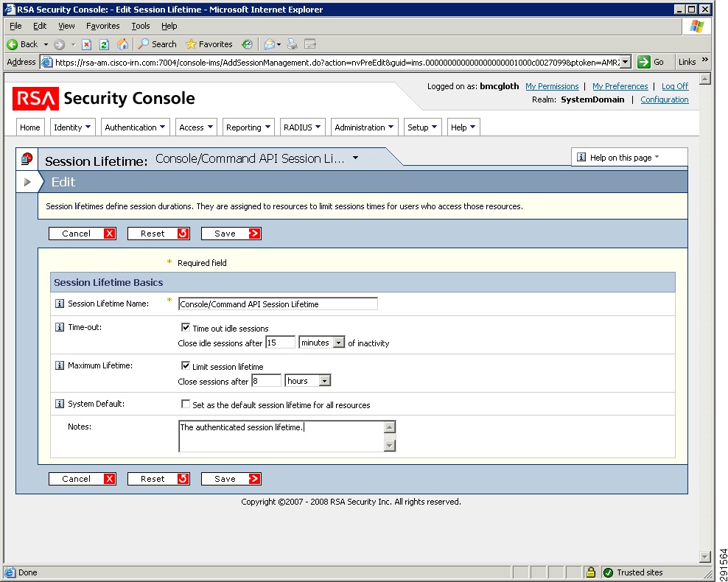Click the Notes scrollbar down arrow
728x582 pixels.
390,446
